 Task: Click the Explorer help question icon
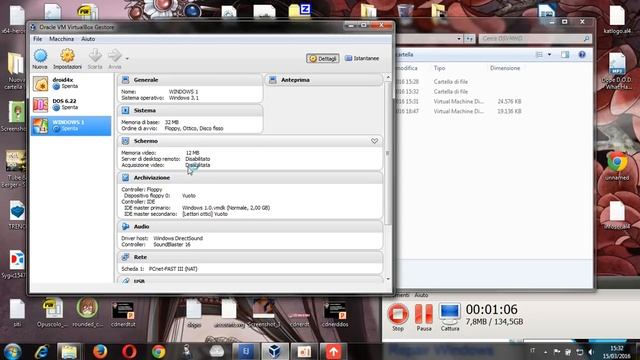pyautogui.click(x=582, y=55)
